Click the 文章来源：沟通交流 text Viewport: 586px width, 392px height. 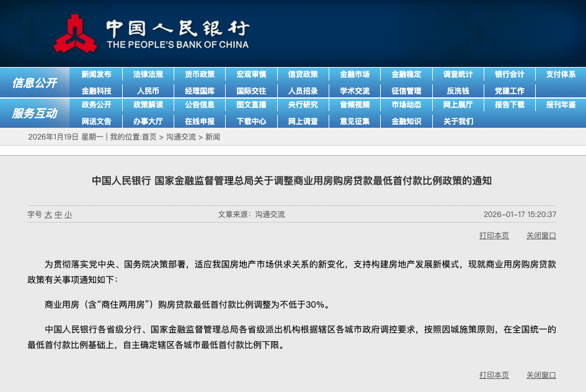(252, 215)
